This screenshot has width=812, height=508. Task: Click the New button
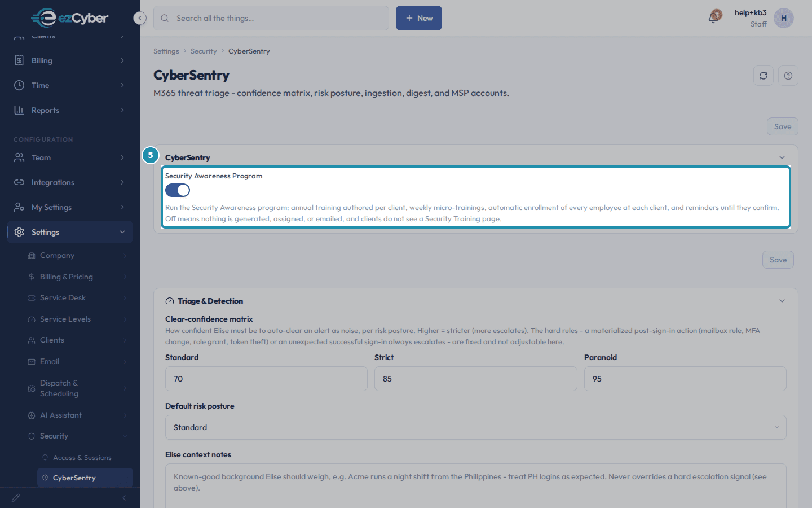tap(419, 18)
